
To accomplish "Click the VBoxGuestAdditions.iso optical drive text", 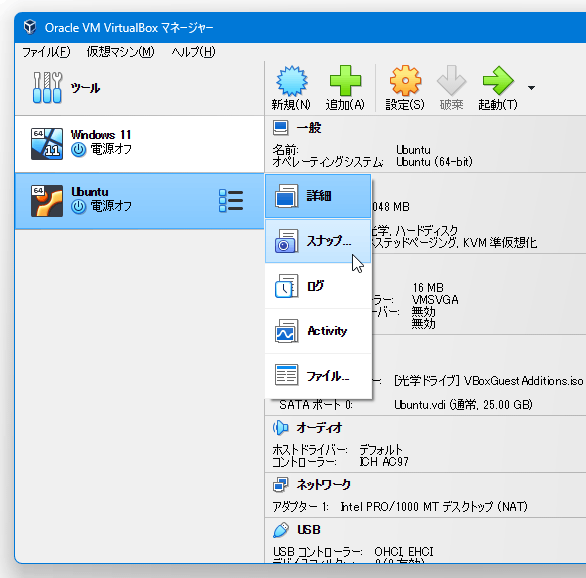I will 488,381.
